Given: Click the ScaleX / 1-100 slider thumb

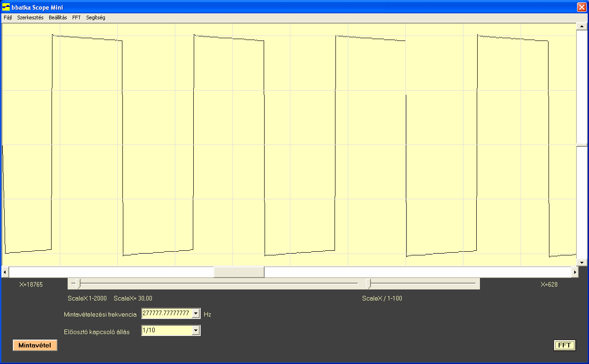Looking at the screenshot, I should coord(368,283).
